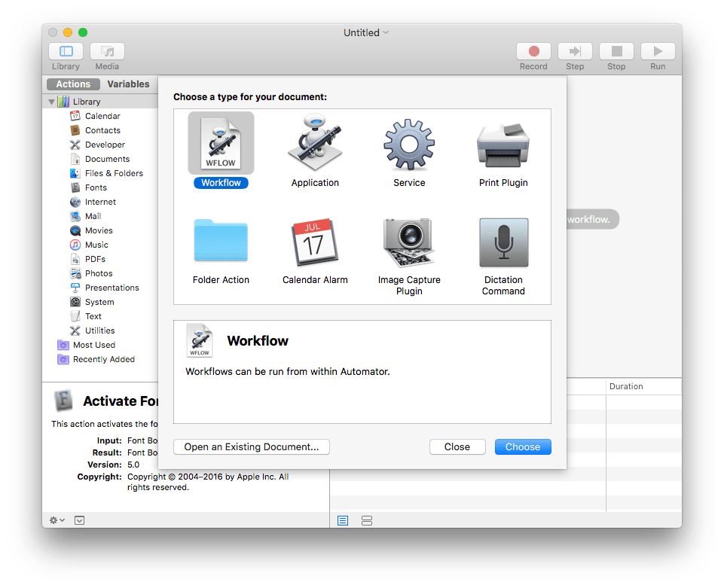Collapse the Library disclosure triangle
This screenshot has height=588, width=724.
coord(52,102)
